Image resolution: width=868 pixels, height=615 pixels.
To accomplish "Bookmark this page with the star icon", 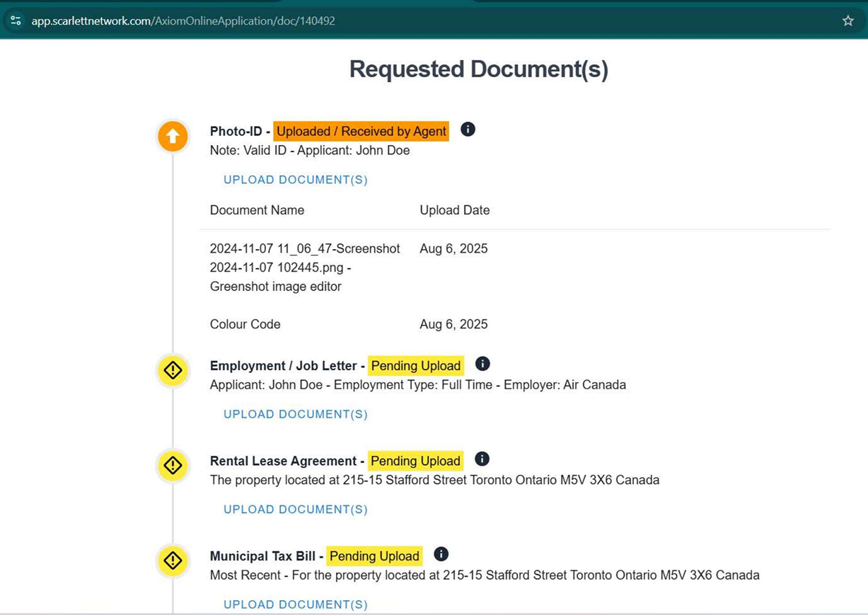I will [x=847, y=21].
